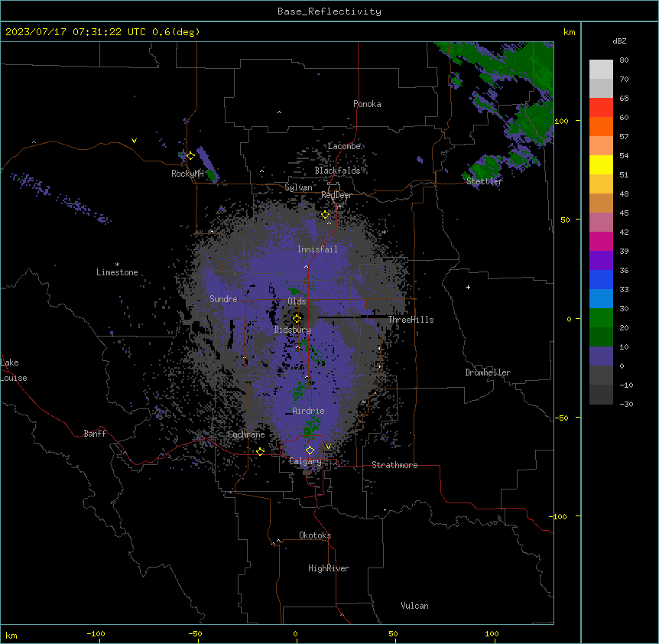This screenshot has width=659, height=644.
Task: Click the km unit label at top right
Action: (569, 32)
